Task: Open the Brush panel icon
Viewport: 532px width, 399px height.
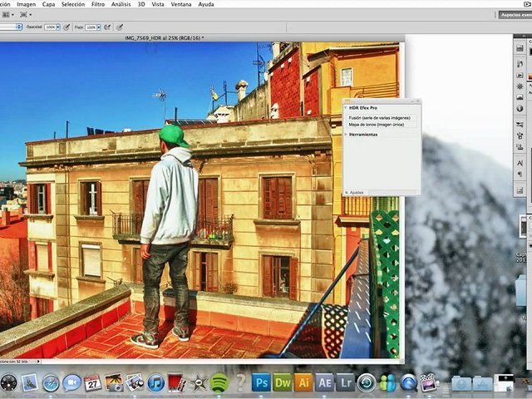Action: coord(520,135)
